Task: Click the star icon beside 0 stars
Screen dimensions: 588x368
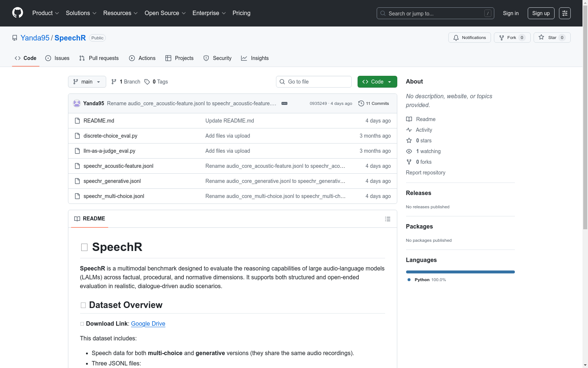Action: 409,141
